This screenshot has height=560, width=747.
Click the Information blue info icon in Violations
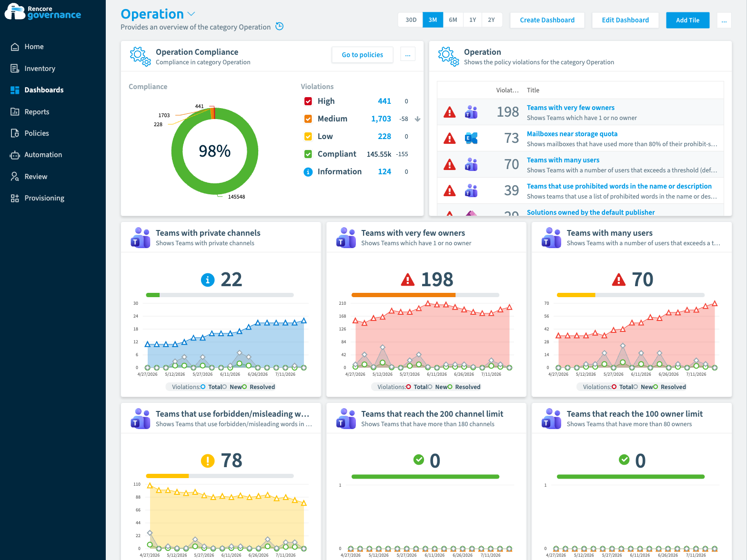point(308,172)
